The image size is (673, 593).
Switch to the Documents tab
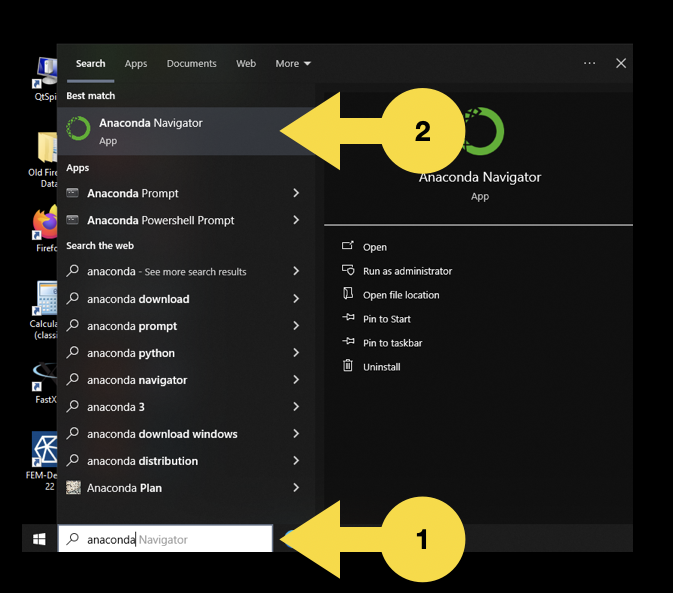coord(191,64)
